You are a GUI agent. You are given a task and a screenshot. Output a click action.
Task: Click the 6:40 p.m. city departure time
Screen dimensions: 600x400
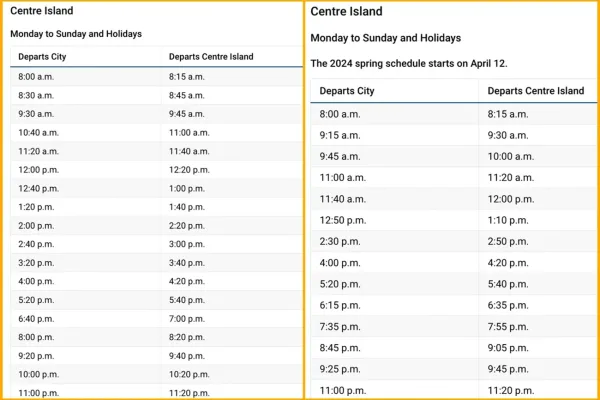36,319
